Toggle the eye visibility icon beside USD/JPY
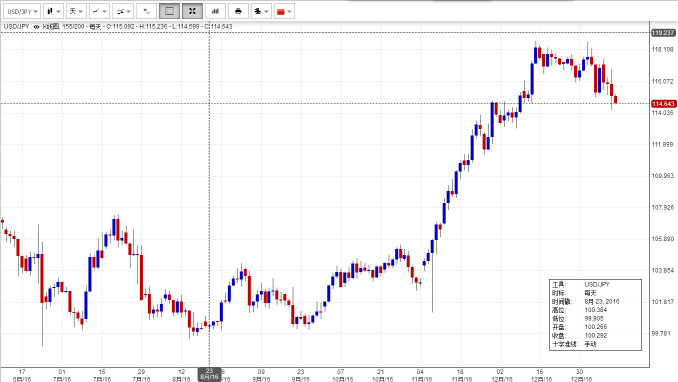Image resolution: width=678 pixels, height=382 pixels. click(x=36, y=27)
